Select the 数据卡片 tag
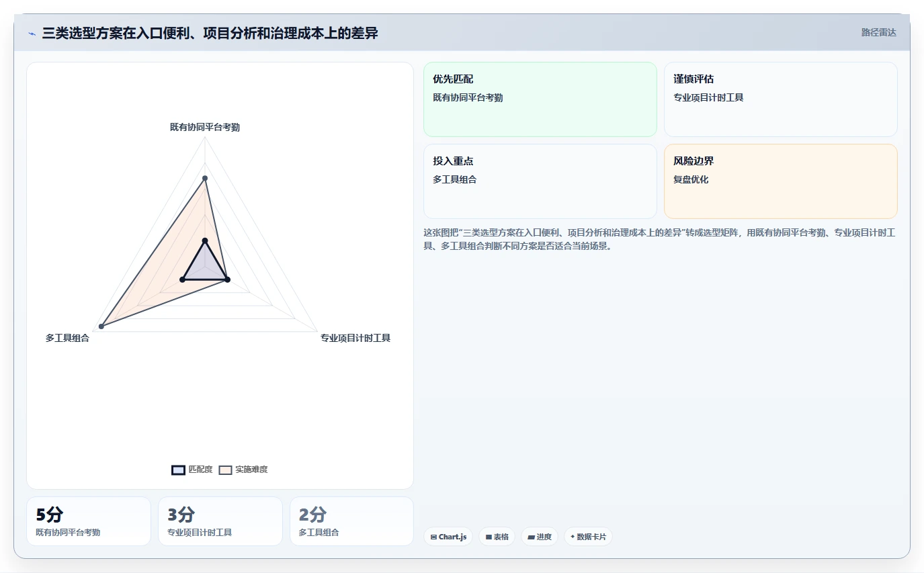This screenshot has width=924, height=573. point(588,537)
